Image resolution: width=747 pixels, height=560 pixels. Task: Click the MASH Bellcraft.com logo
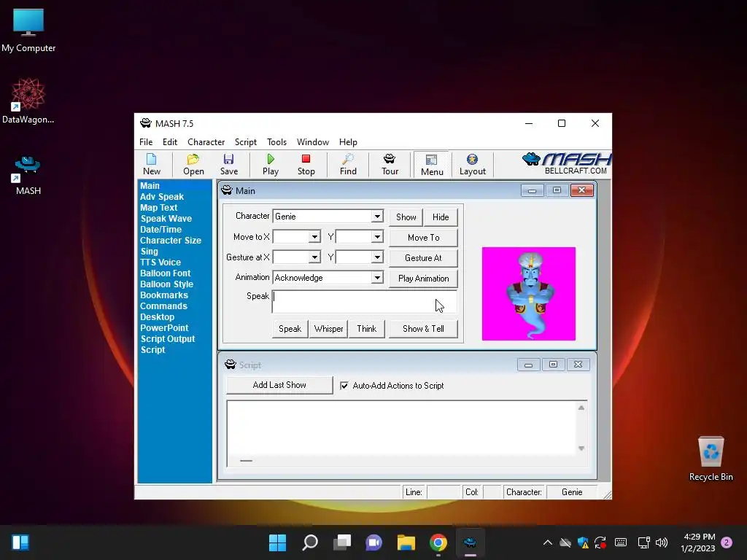coord(566,164)
